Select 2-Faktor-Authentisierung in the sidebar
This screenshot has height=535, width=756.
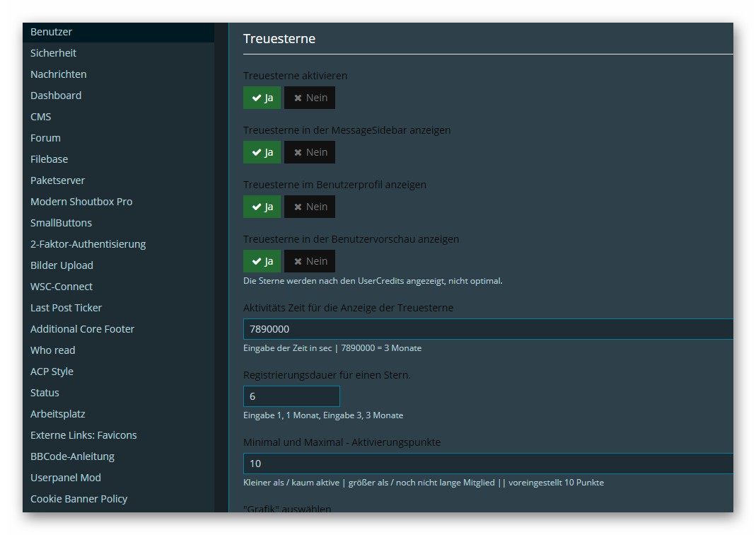click(x=88, y=244)
